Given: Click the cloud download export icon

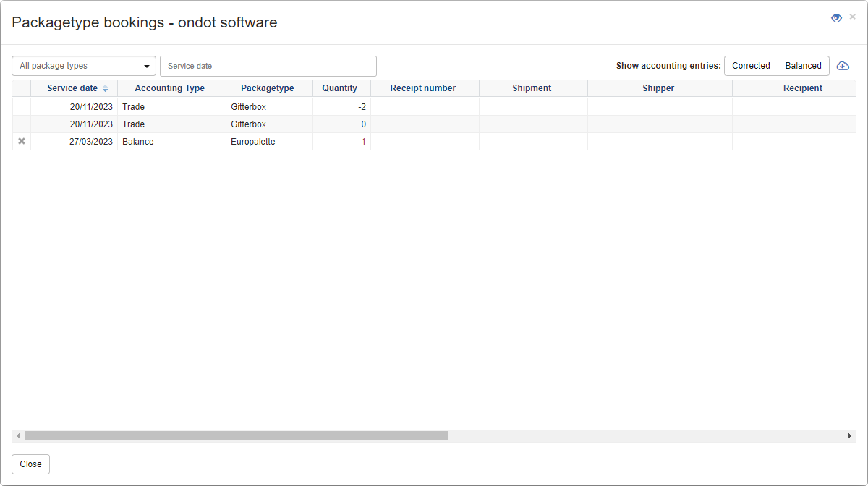Looking at the screenshot, I should point(843,66).
